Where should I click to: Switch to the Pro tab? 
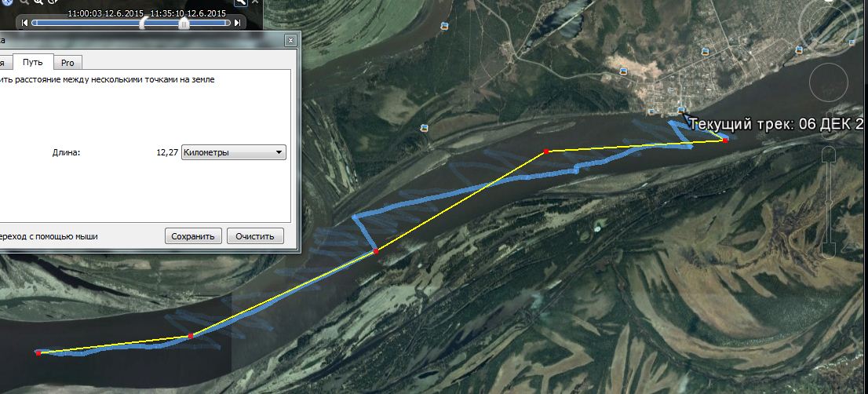(x=67, y=63)
